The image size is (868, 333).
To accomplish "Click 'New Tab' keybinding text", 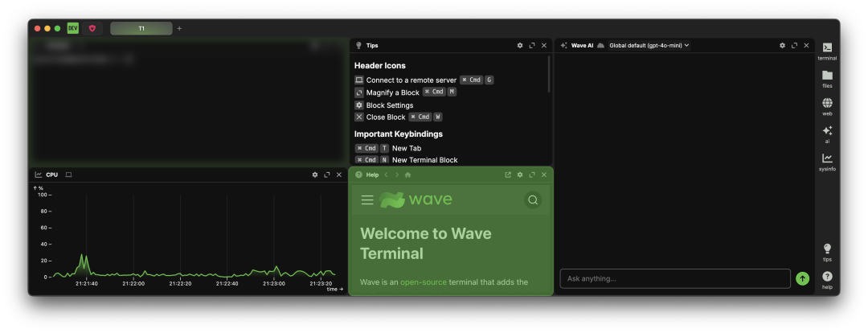I will [x=407, y=148].
